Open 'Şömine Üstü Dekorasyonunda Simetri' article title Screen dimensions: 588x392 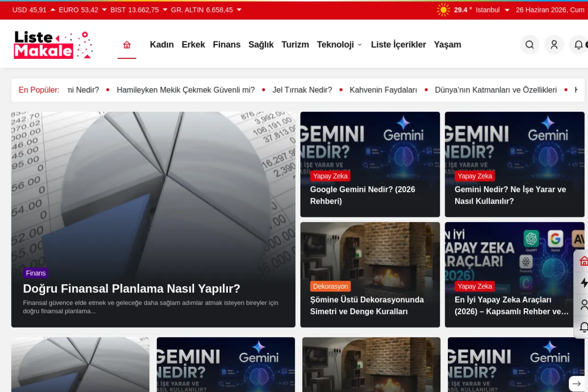point(367,306)
